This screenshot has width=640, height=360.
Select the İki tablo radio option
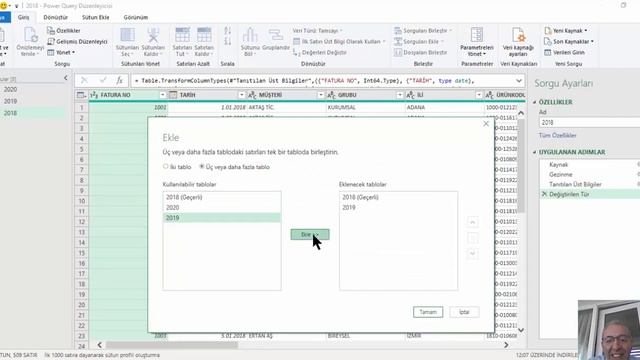coord(177,167)
